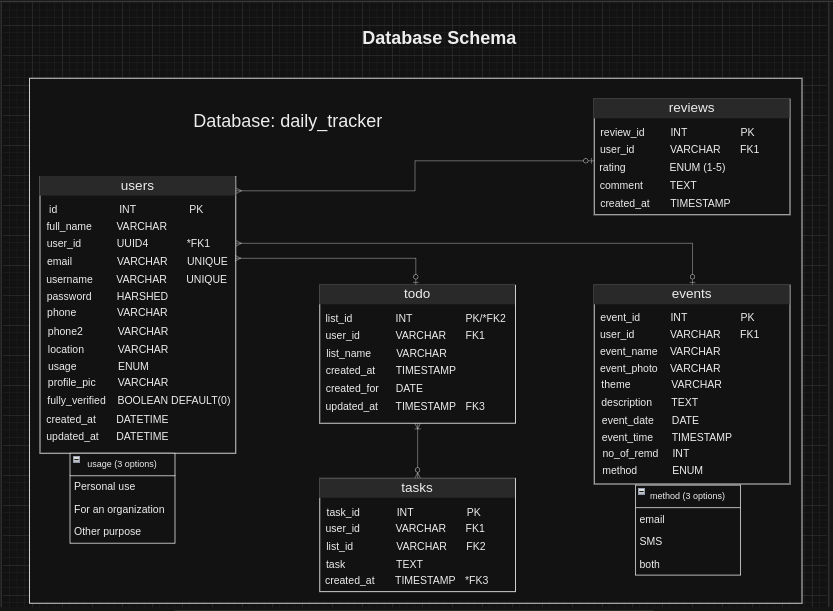
Task: Select the todo table header
Action: click(x=417, y=294)
